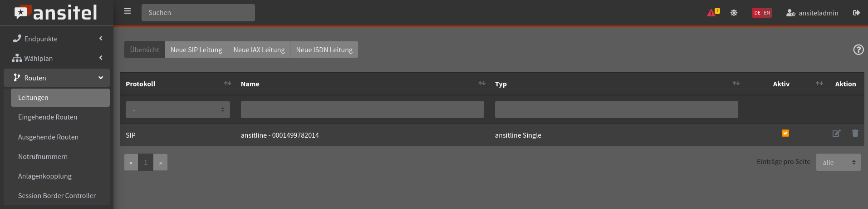868x209 pixels.
Task: Go to the next page button
Action: coord(160,162)
